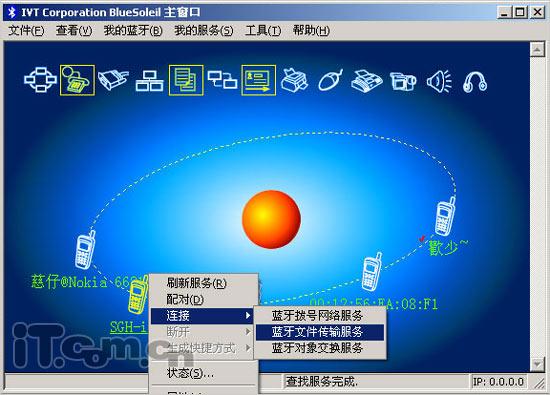The height and width of the screenshot is (395, 550).
Task: Click the 查找服务完成 status bar message
Action: pyautogui.click(x=322, y=381)
